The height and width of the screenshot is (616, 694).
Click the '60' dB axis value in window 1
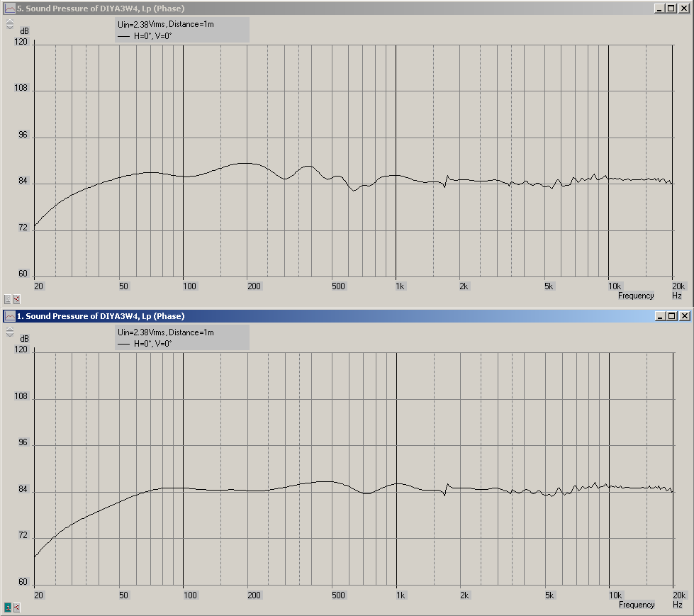tap(23, 582)
